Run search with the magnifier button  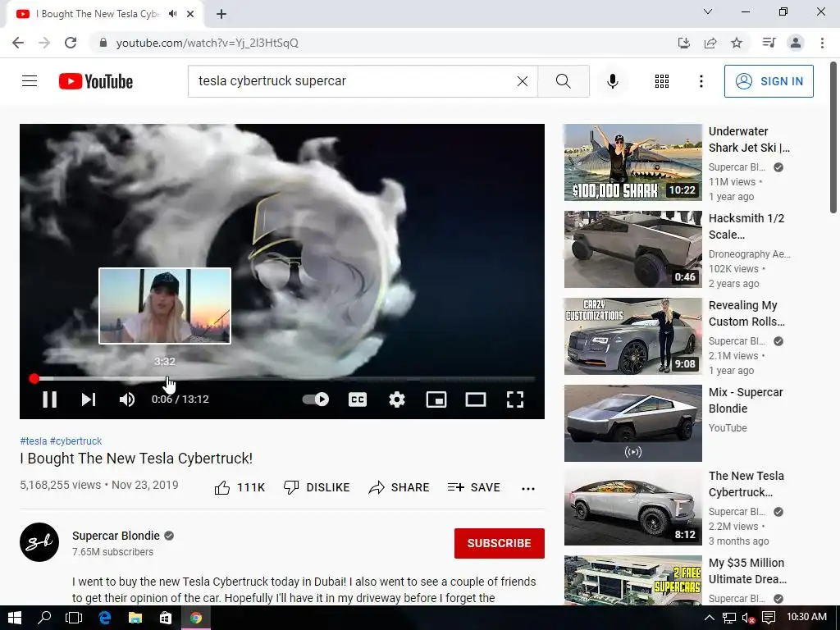563,81
